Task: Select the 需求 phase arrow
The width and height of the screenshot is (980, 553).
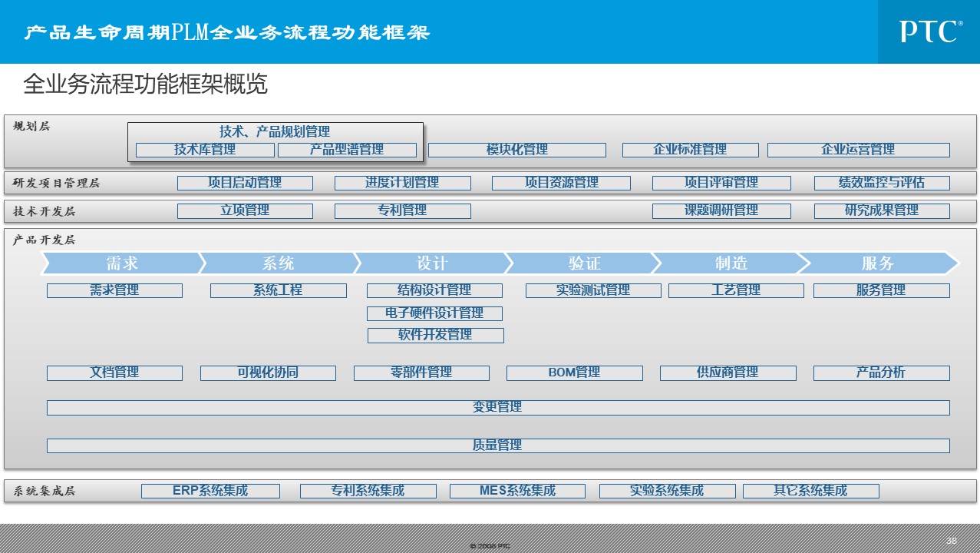Action: (121, 263)
